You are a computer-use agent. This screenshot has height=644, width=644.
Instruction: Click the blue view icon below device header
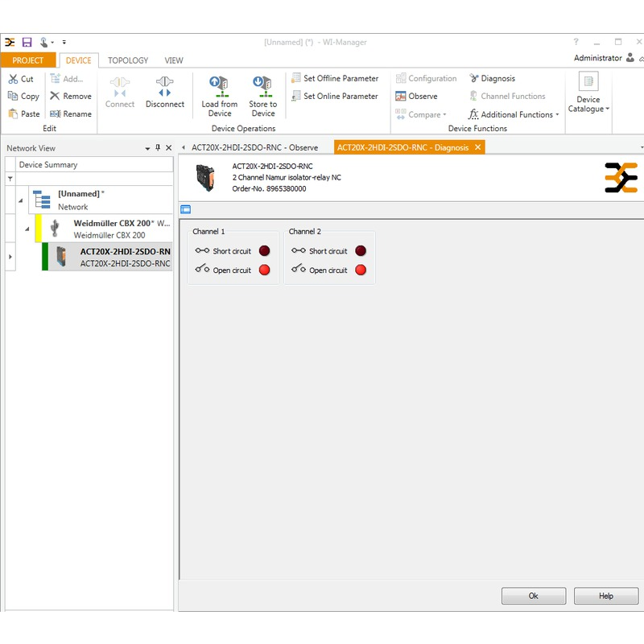pos(186,209)
